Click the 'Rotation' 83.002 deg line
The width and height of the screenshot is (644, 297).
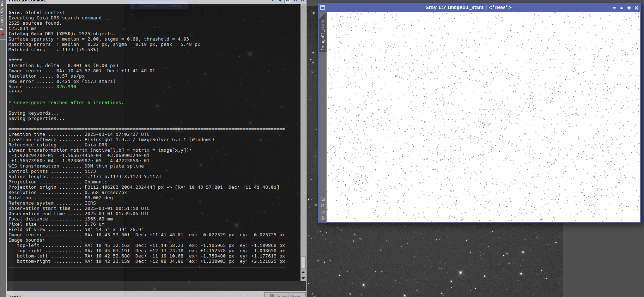click(60, 198)
